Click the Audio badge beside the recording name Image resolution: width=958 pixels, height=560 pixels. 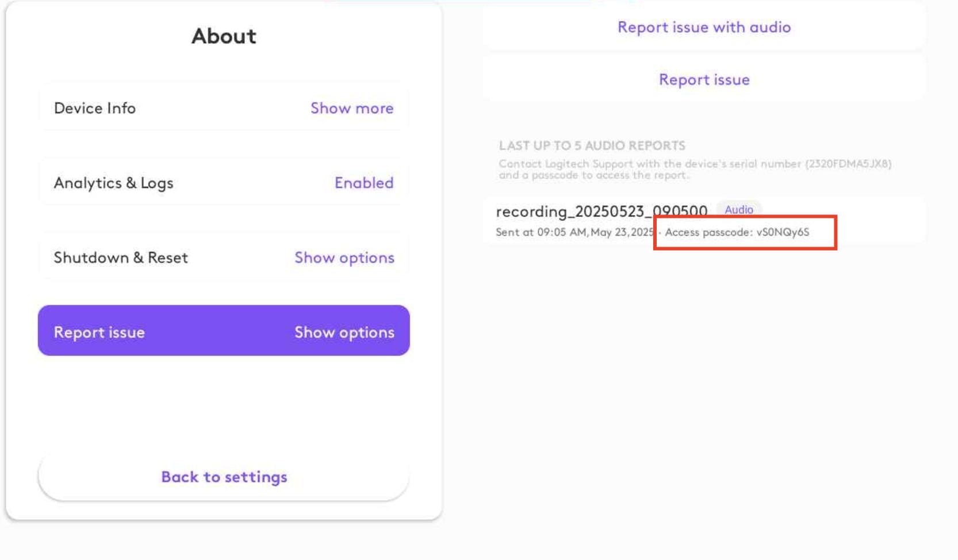[739, 210]
